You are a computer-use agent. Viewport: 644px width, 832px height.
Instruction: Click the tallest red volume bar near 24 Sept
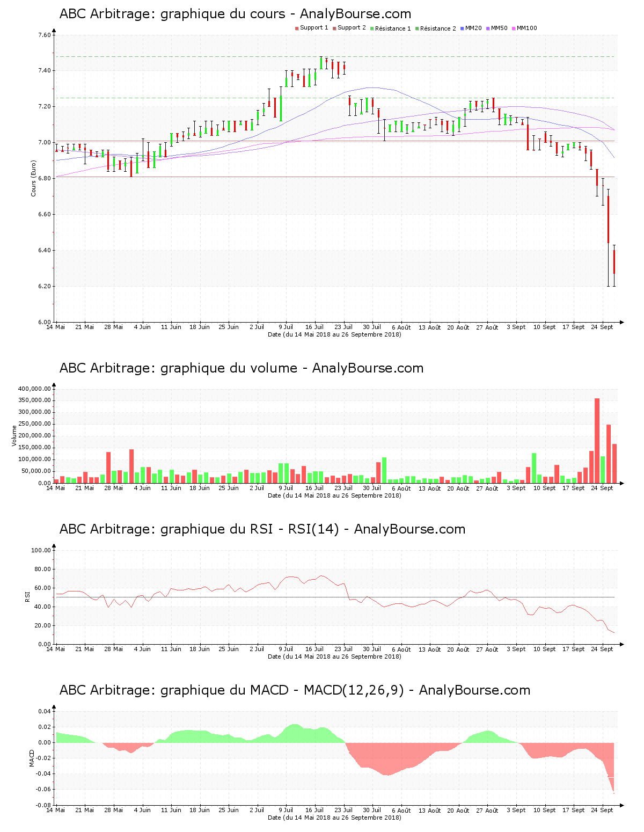coord(597,441)
